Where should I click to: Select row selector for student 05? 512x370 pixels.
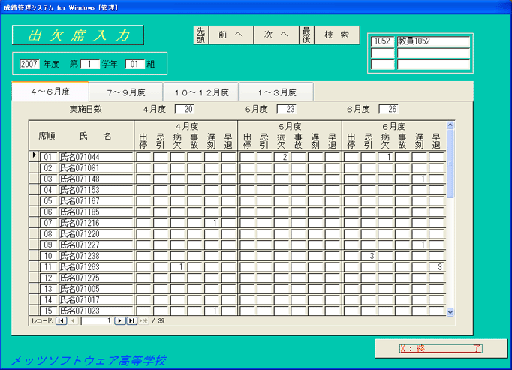click(x=34, y=201)
